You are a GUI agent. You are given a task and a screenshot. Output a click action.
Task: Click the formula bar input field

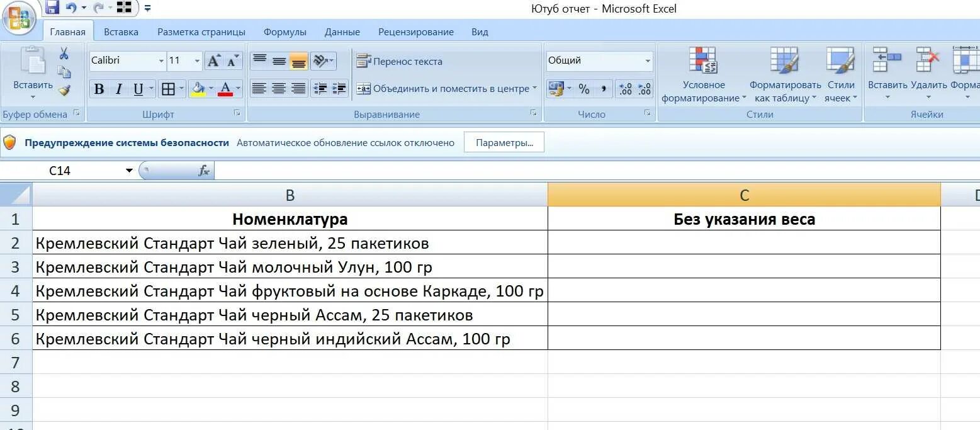pyautogui.click(x=597, y=171)
